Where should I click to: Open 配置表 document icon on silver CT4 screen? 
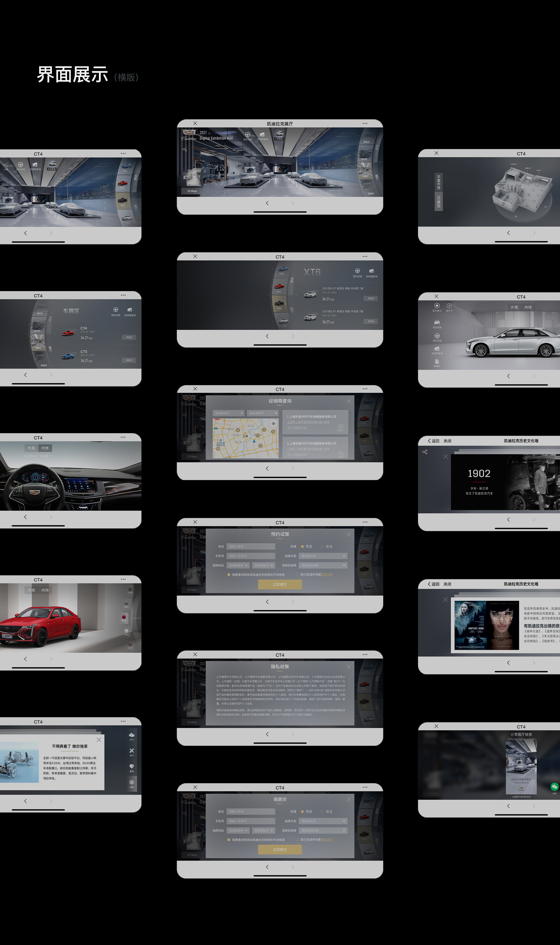coord(437,361)
